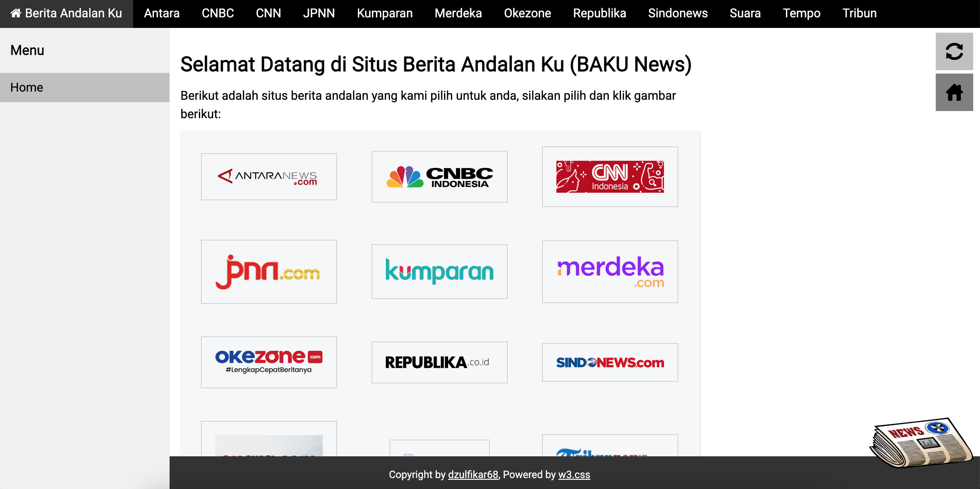The image size is (980, 489).
Task: Open the JPNN.com logo tile
Action: [x=269, y=271]
